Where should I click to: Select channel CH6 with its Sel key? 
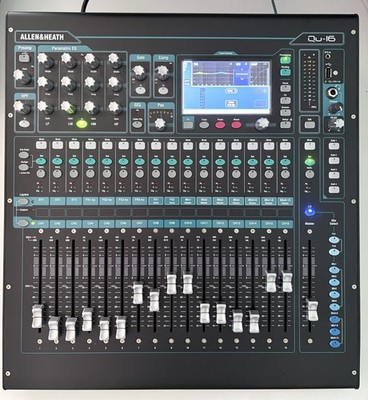(x=123, y=162)
